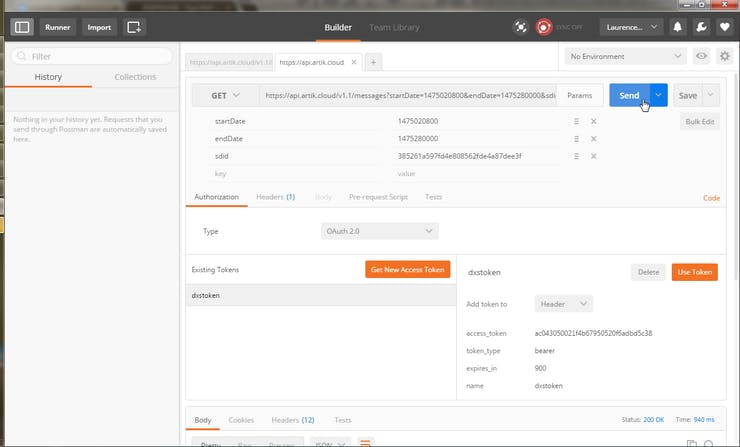Open settings via the wrench icon

[x=701, y=27]
